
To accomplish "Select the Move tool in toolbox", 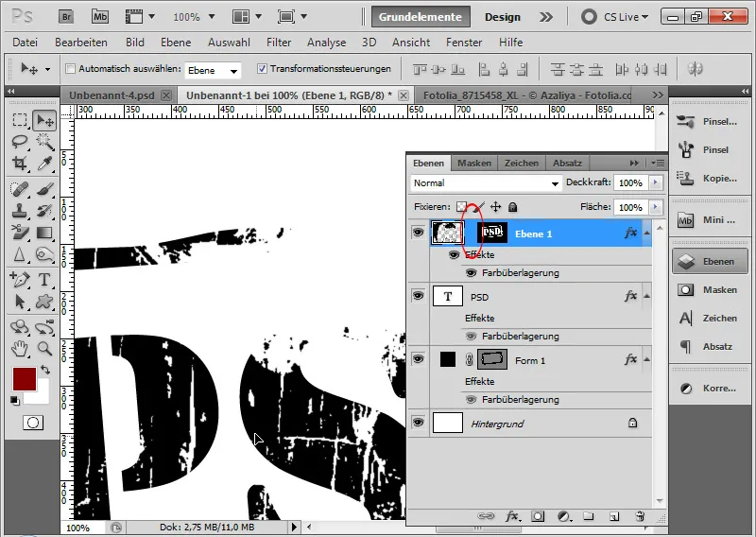I will (44, 120).
